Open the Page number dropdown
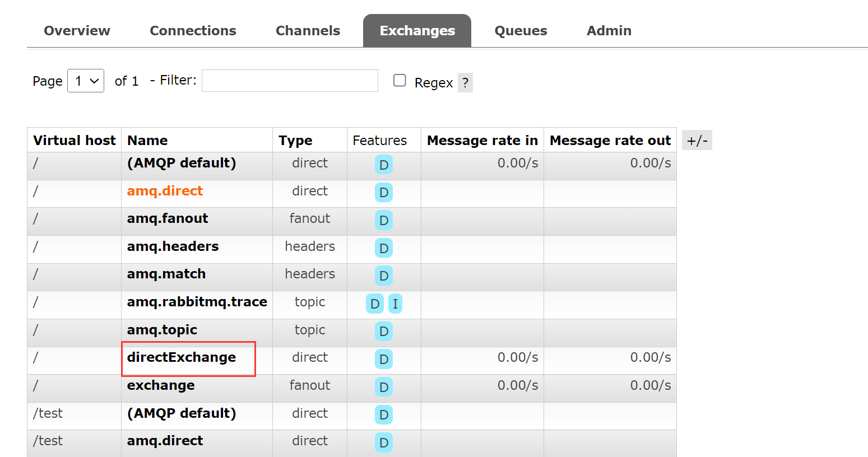 tap(86, 81)
